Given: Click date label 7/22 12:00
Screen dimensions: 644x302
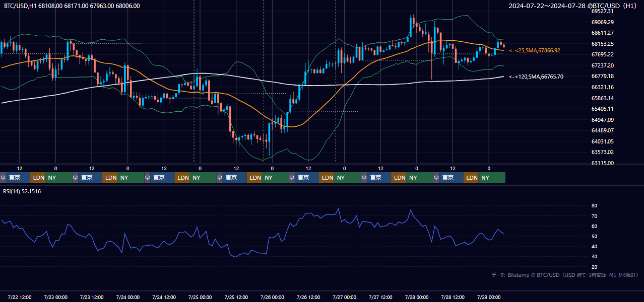Looking at the screenshot, I should pos(20,297).
